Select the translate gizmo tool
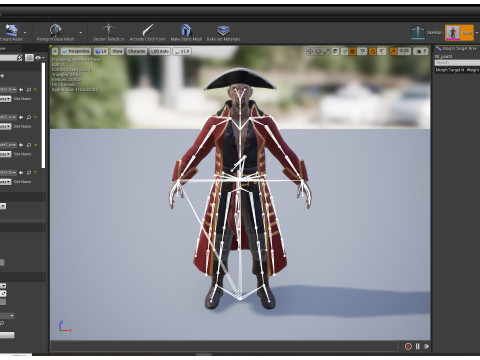Image resolution: width=480 pixels, height=360 pixels. (x=310, y=51)
